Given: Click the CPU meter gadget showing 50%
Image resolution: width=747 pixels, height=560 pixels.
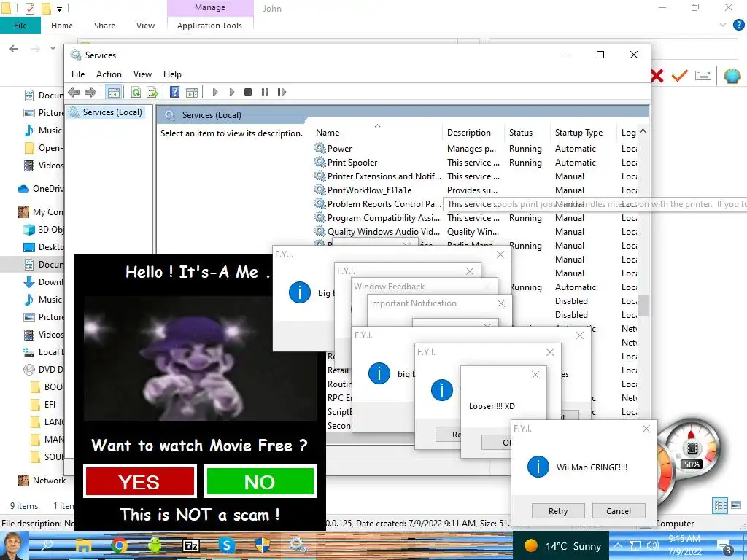Looking at the screenshot, I should (x=691, y=448).
